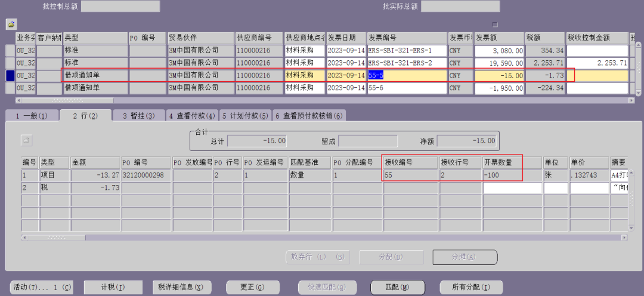Switch to the 2 行 tab
644x296 pixels.
85,116
